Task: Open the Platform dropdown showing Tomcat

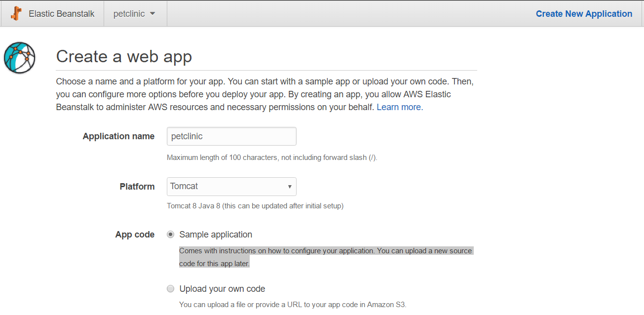Action: point(231,187)
